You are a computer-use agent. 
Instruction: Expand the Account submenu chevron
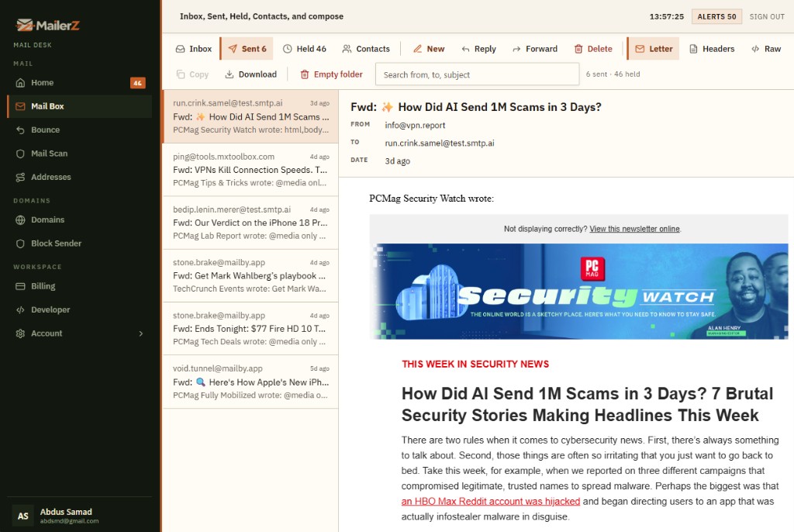(141, 333)
